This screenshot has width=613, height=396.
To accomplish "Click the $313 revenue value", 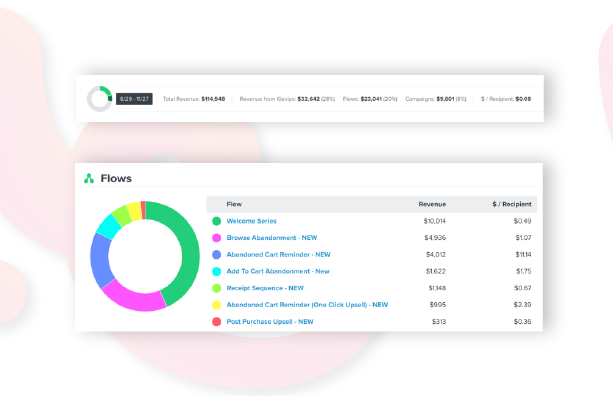I will [439, 322].
